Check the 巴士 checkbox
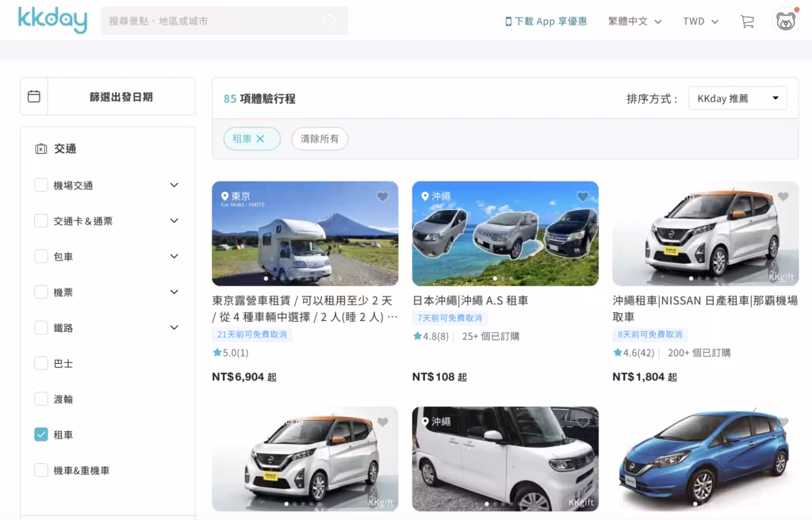The image size is (812, 520). point(41,363)
